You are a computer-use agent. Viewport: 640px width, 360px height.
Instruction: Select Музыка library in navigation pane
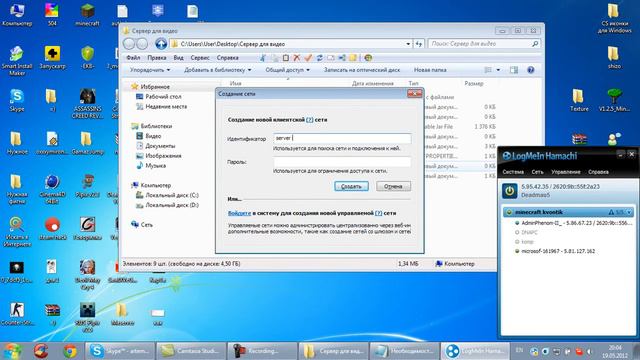point(151,166)
